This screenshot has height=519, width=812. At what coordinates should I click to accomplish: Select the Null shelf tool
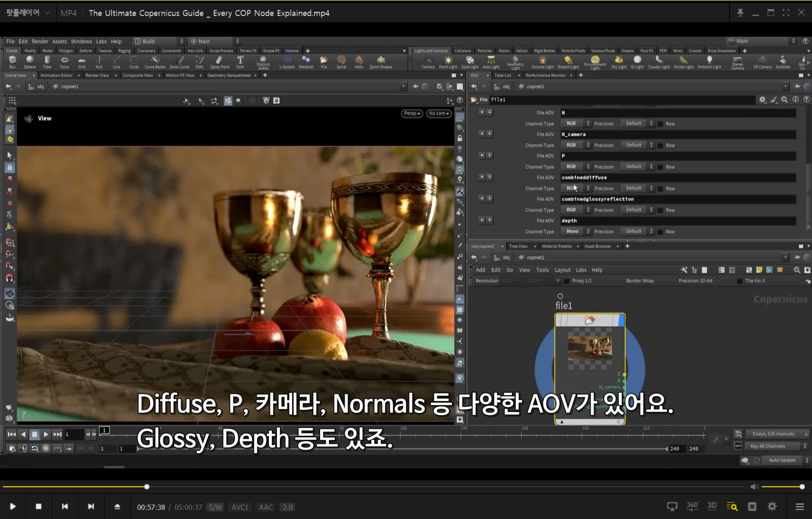pos(99,62)
